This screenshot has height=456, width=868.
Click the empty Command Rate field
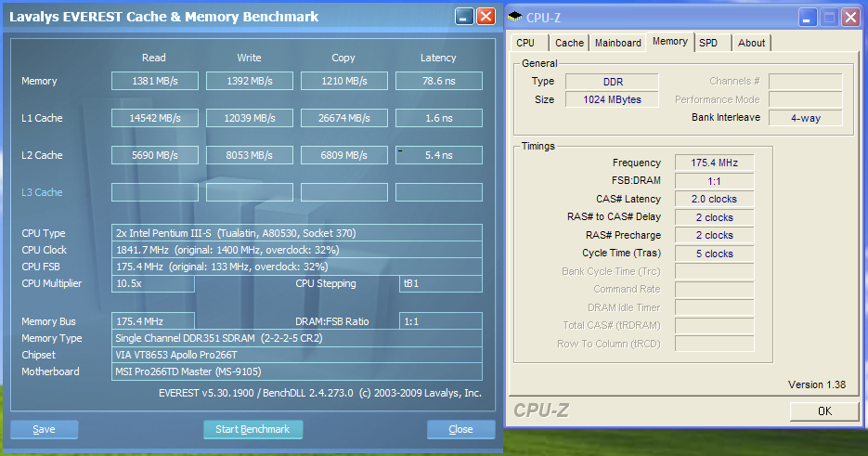[714, 289]
